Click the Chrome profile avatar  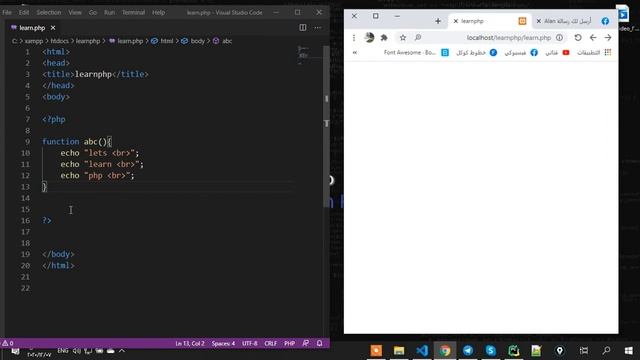[369, 38]
